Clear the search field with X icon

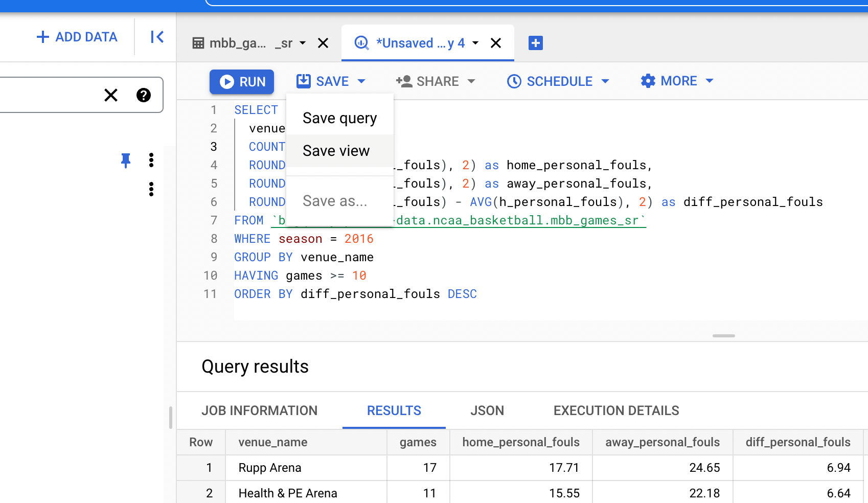coord(111,95)
